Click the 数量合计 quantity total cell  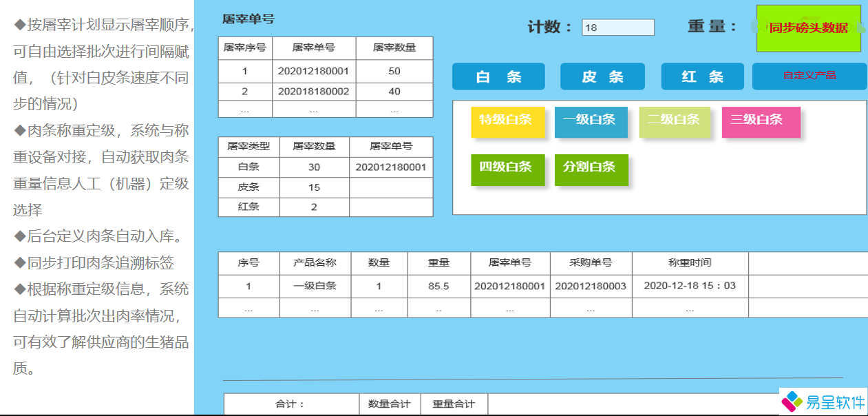coord(390,404)
